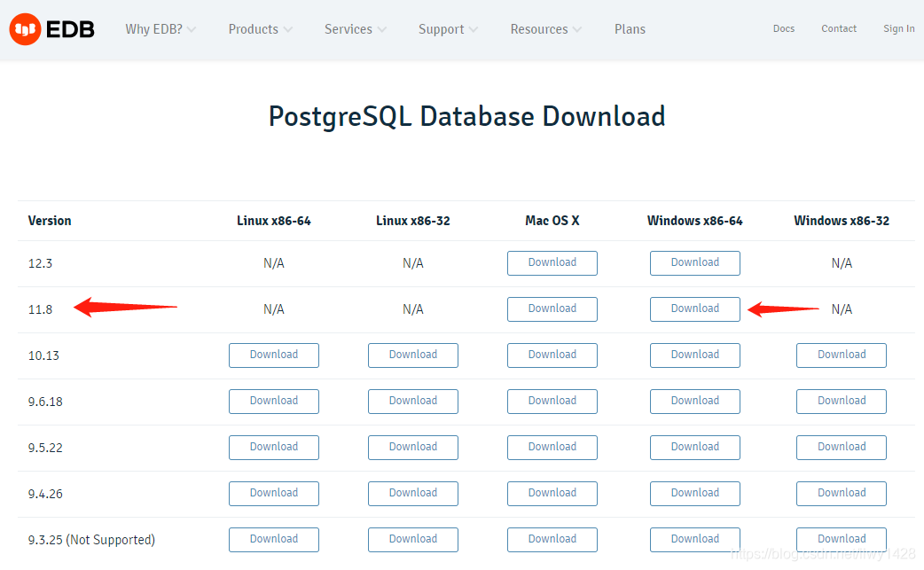The height and width of the screenshot is (570, 924).
Task: Click N/A for 11.8 Linux x86-32
Action: pos(413,309)
